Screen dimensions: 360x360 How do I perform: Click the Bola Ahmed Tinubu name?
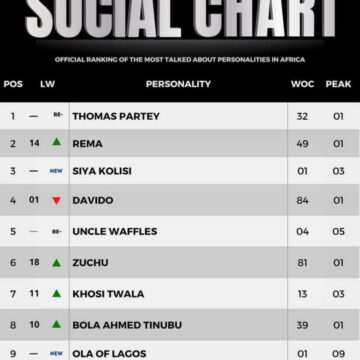pos(127,325)
